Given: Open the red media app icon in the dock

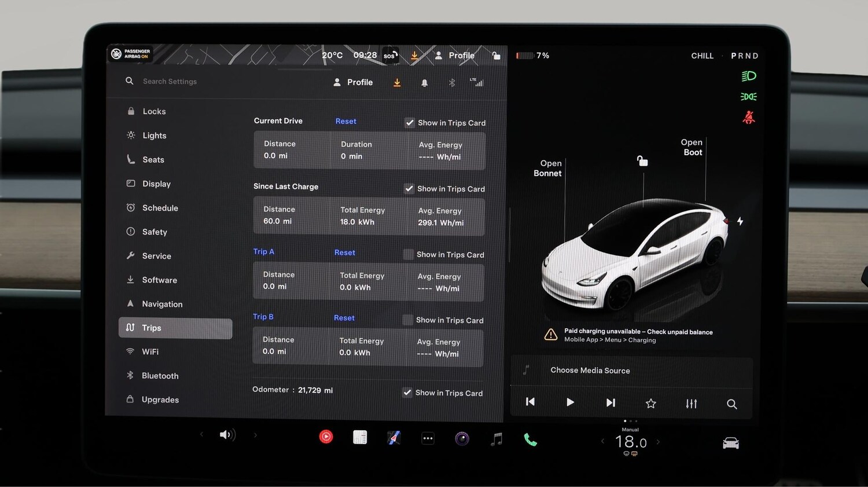Looking at the screenshot, I should [x=326, y=437].
